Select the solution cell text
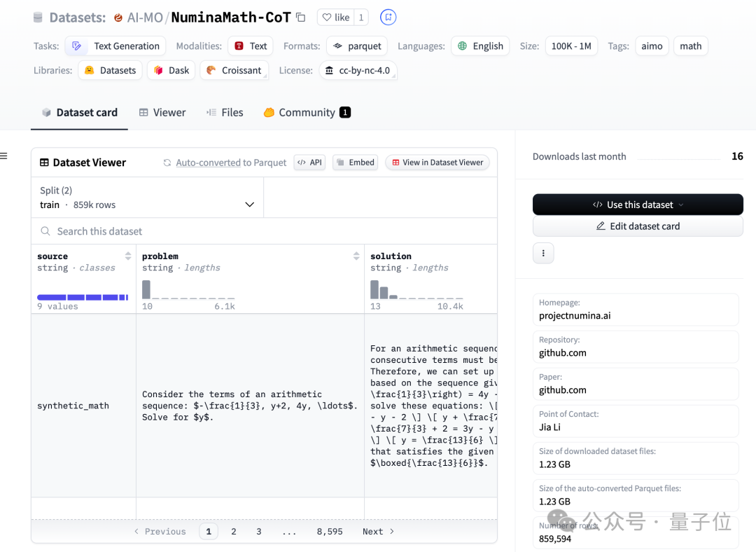The image size is (756, 552). coord(433,406)
